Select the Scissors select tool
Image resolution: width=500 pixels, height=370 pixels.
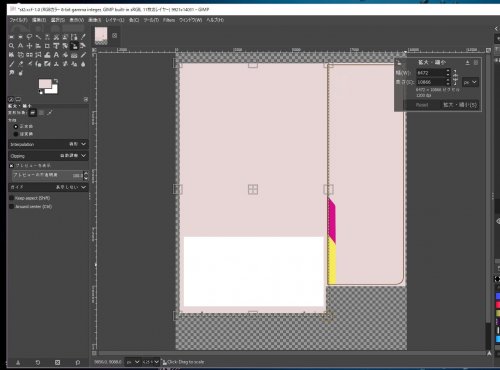(56, 37)
